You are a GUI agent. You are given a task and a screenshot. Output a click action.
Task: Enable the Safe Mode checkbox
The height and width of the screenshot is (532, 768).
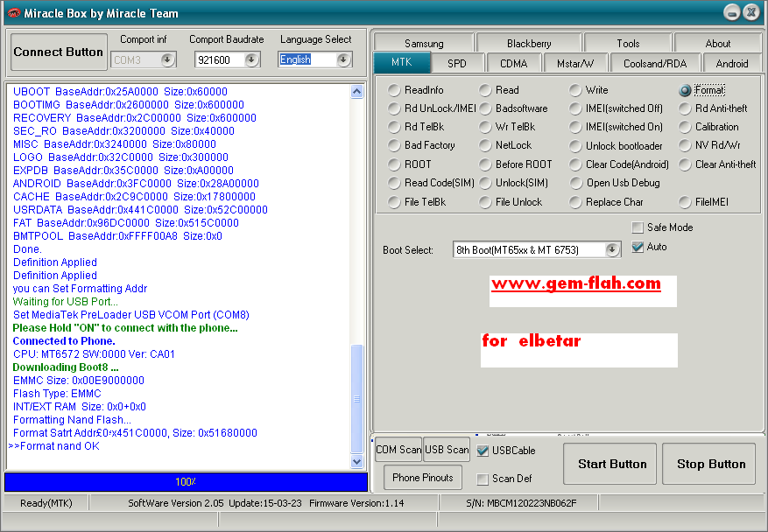point(638,227)
